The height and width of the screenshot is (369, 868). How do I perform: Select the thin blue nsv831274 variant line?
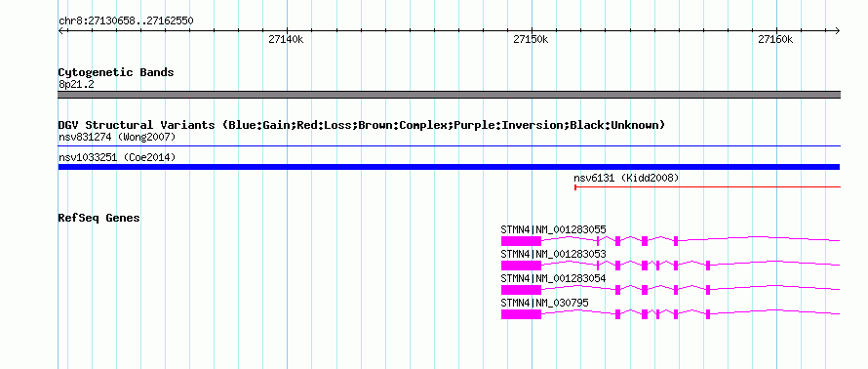pos(450,146)
